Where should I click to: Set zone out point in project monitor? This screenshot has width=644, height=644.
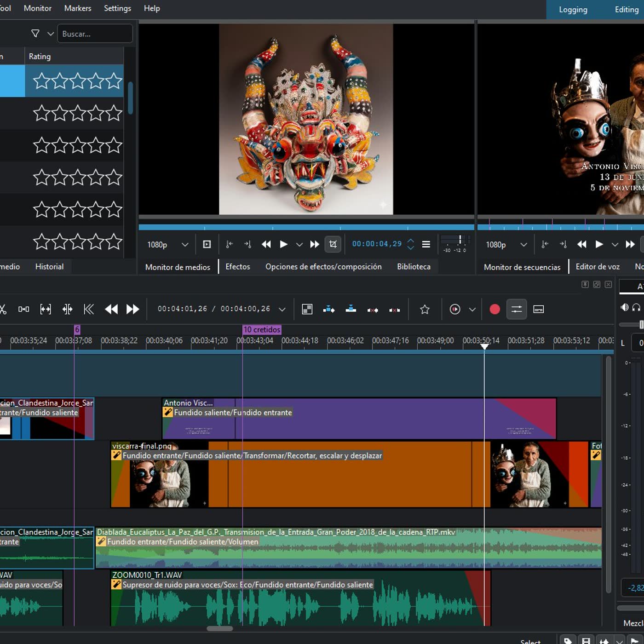[x=563, y=244]
